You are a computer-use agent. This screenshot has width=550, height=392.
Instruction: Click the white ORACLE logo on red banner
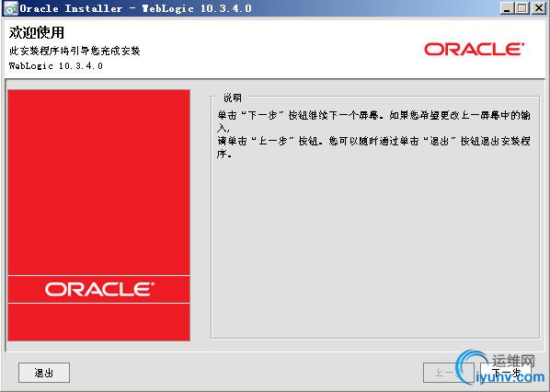pos(99,290)
